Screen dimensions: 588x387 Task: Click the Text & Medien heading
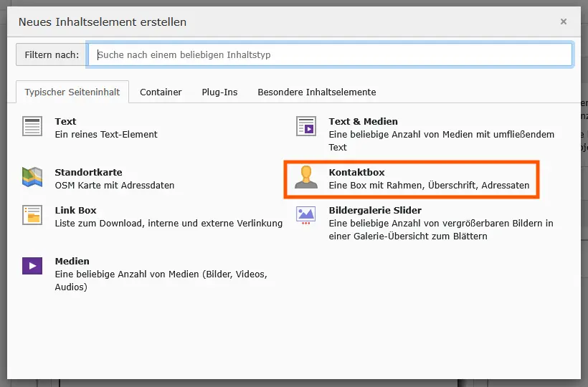point(363,121)
